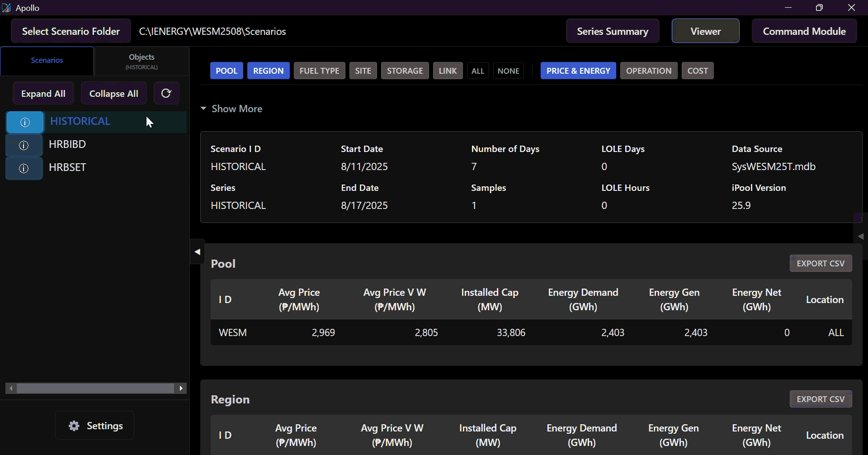Enable the FUEL TYPE filter
The width and height of the screenshot is (868, 455).
pyautogui.click(x=319, y=71)
